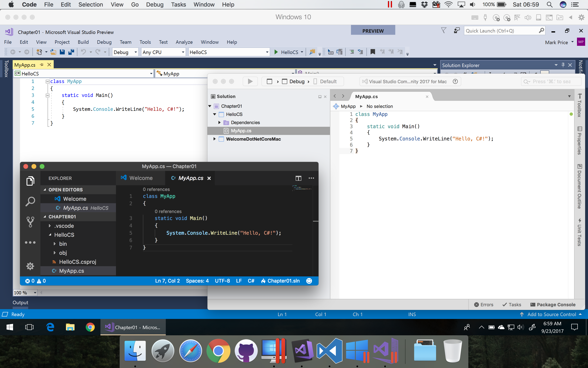Click Chapter01.sln in VS Code status bar
Image resolution: width=588 pixels, height=368 pixels.
(280, 281)
